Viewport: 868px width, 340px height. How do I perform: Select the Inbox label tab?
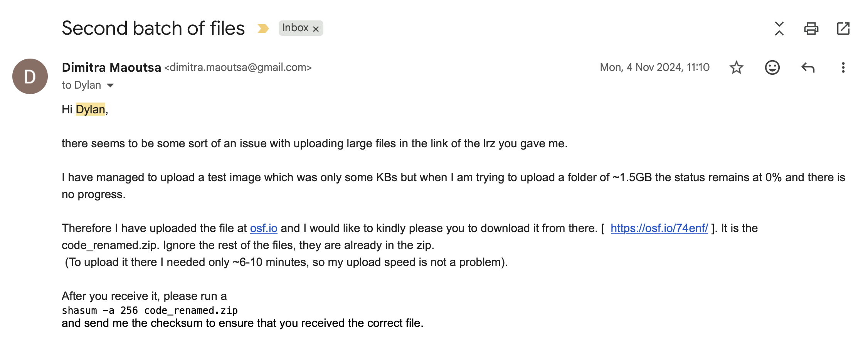(296, 28)
